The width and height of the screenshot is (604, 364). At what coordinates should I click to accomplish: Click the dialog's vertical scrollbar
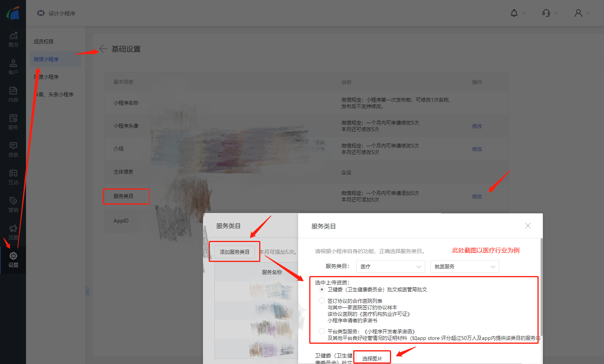[x=541, y=287]
